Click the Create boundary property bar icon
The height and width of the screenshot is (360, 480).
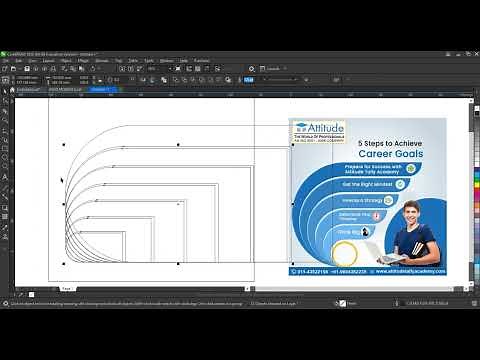click(x=228, y=80)
